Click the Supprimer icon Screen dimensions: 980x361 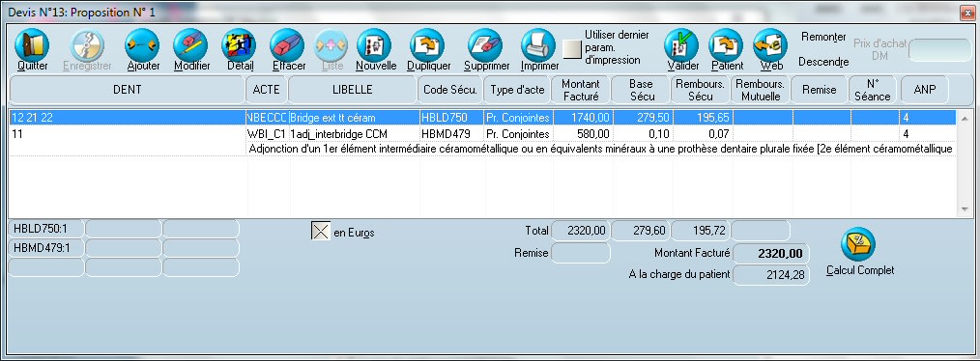click(485, 45)
